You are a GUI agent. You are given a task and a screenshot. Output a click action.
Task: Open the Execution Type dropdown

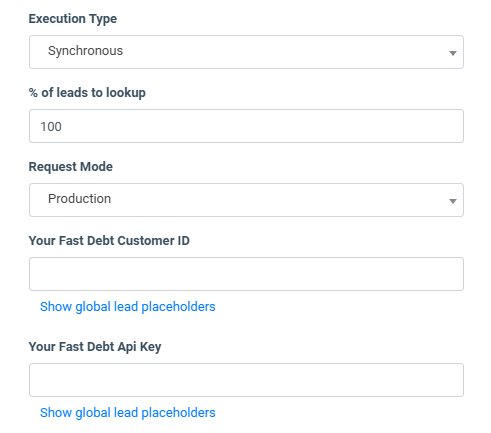coord(246,52)
